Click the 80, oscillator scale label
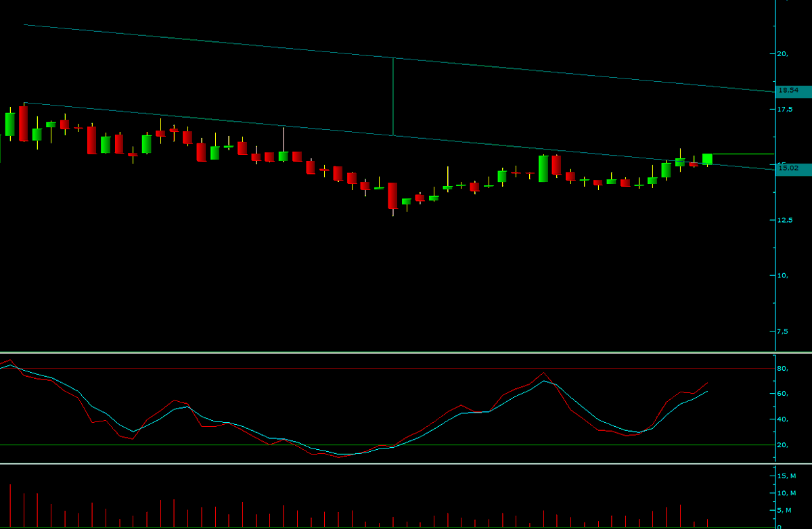Viewport: 812px width, 529px height. click(x=783, y=369)
